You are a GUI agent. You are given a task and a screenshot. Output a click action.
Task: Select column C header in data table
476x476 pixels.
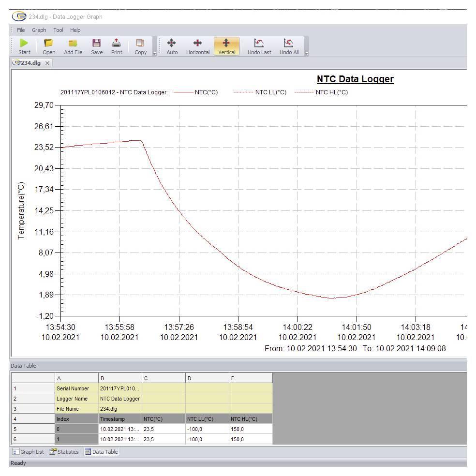click(164, 378)
